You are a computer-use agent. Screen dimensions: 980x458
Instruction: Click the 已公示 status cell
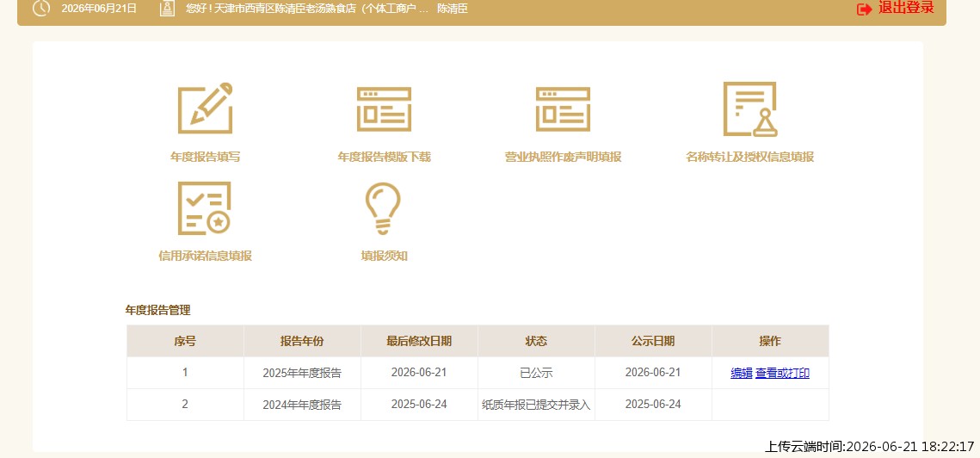(536, 373)
